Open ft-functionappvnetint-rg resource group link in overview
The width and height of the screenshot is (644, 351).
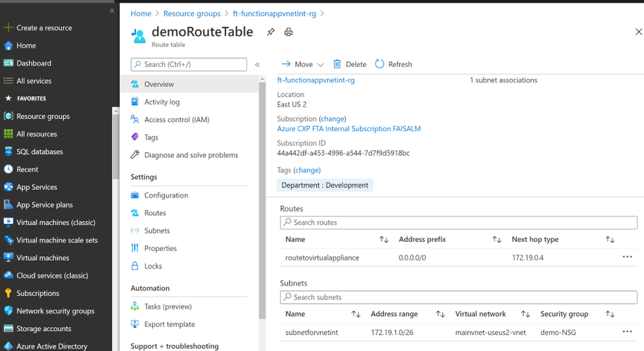tap(316, 80)
